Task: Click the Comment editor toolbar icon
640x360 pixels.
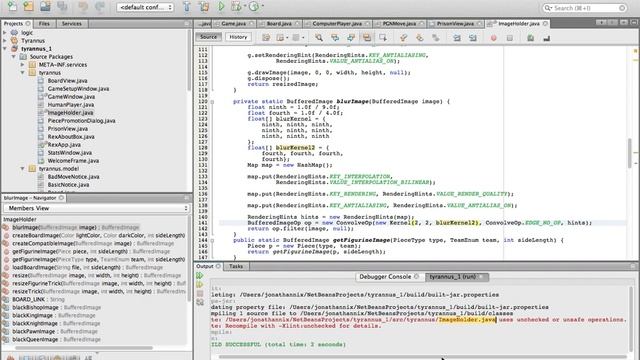Action: (x=530, y=38)
